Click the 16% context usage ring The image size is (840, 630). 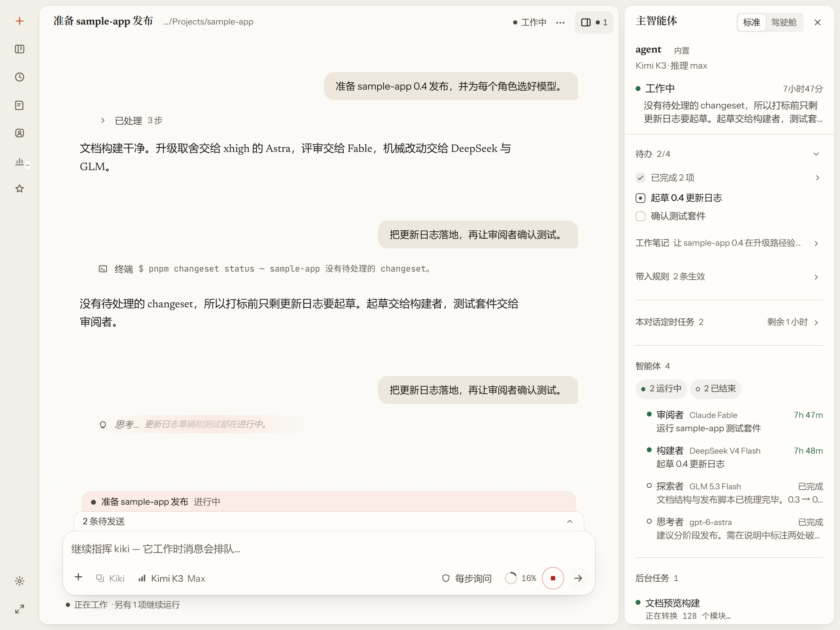click(521, 578)
